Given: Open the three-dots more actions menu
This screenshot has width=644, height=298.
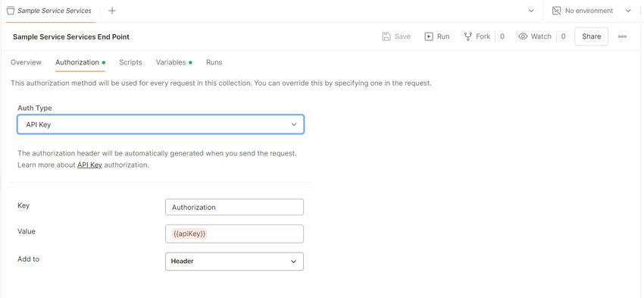Looking at the screenshot, I should 622,36.
